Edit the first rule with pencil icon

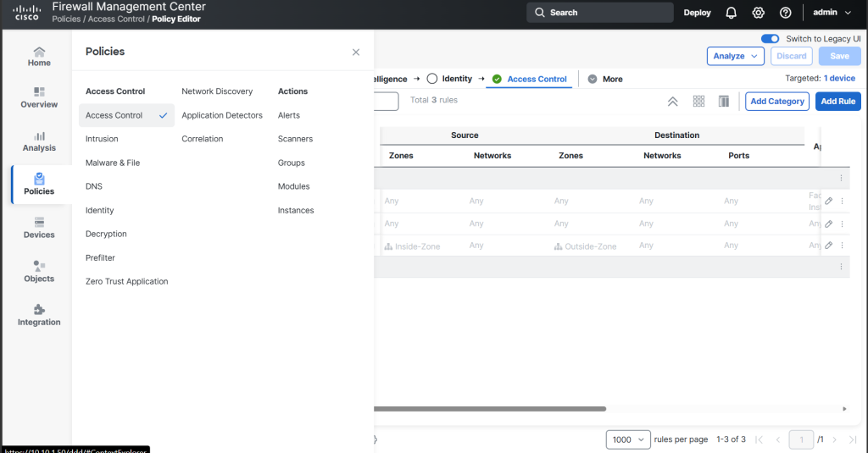click(x=829, y=202)
